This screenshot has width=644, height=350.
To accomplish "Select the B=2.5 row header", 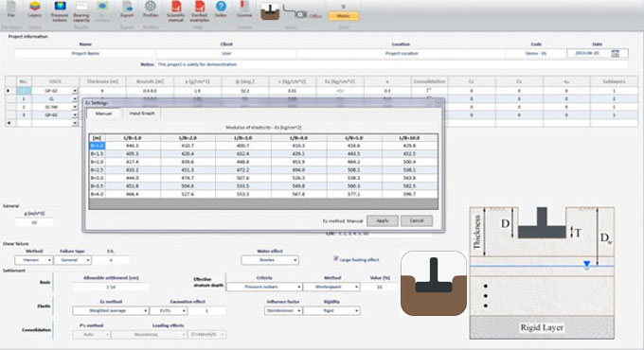I will (97, 170).
